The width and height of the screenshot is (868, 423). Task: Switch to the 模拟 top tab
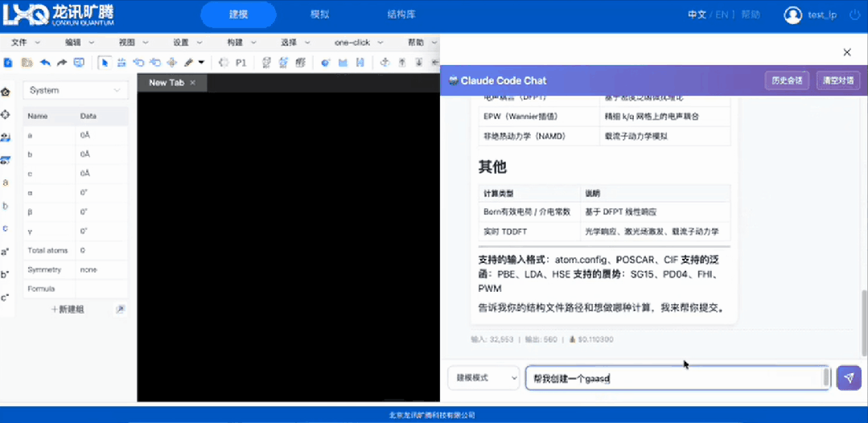coord(320,15)
